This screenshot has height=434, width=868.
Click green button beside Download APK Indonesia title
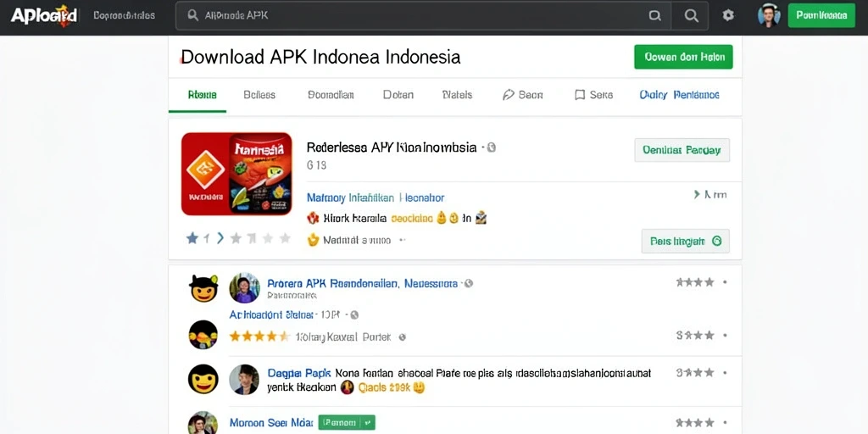[683, 57]
